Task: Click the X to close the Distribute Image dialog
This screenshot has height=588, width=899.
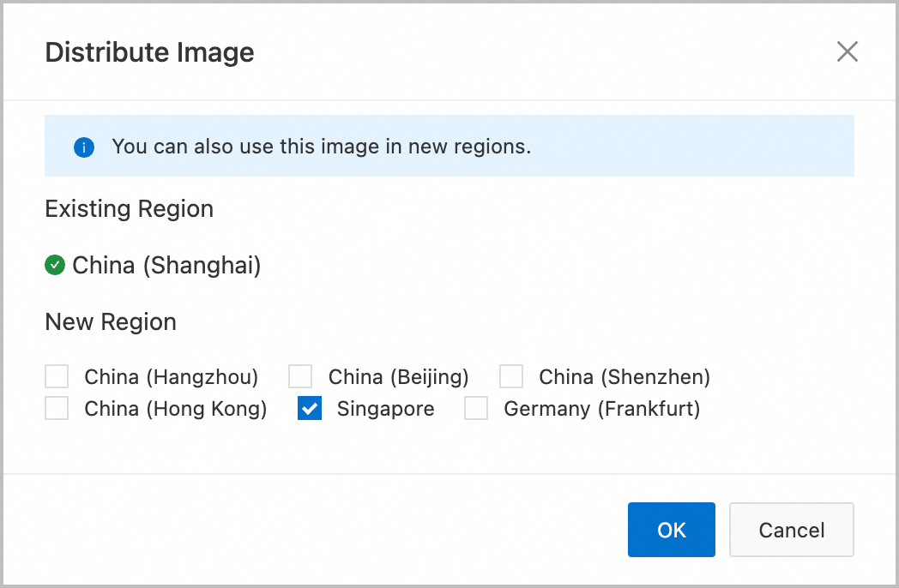Action: [848, 51]
